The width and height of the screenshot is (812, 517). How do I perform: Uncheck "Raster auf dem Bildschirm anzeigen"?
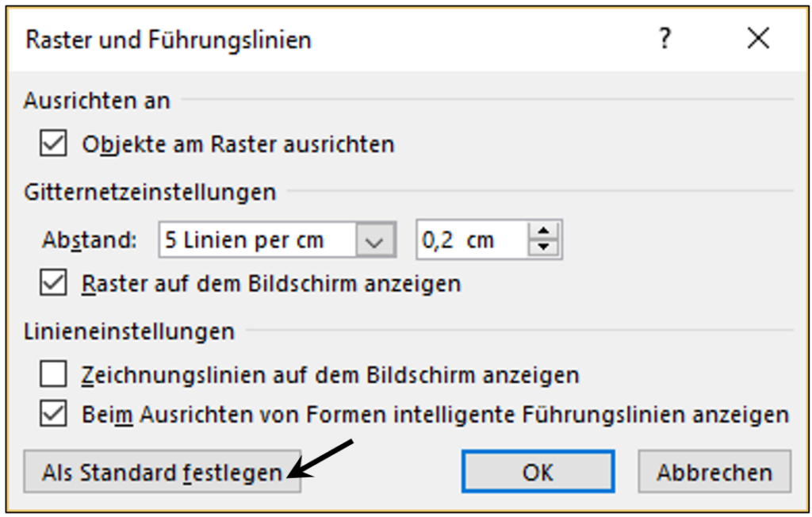tap(55, 283)
